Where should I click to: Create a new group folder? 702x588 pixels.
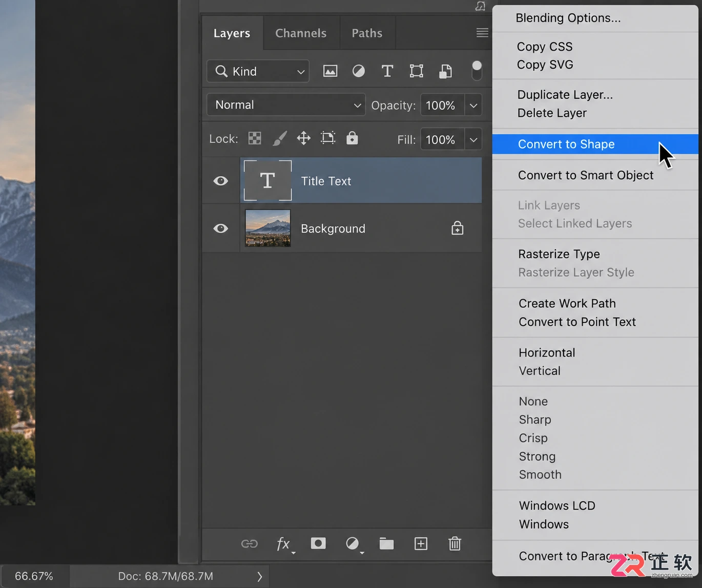(x=386, y=543)
